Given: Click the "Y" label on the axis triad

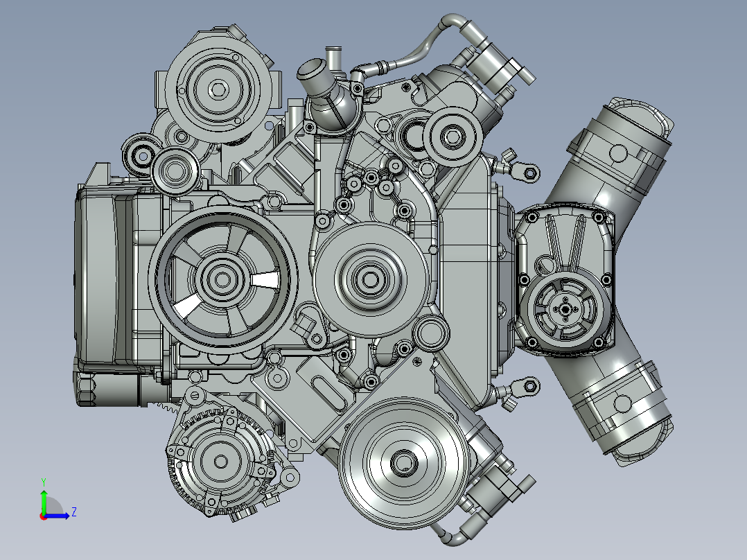Looking at the screenshot, I should (44, 482).
